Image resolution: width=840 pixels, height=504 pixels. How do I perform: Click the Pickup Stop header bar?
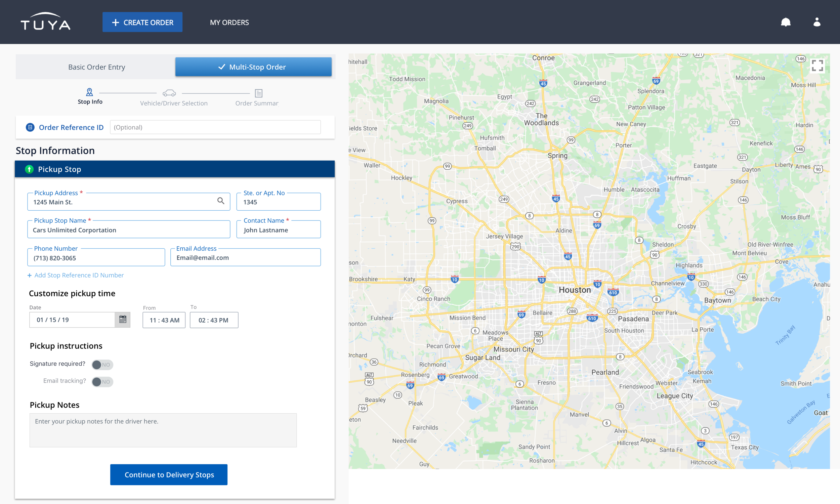[174, 169]
